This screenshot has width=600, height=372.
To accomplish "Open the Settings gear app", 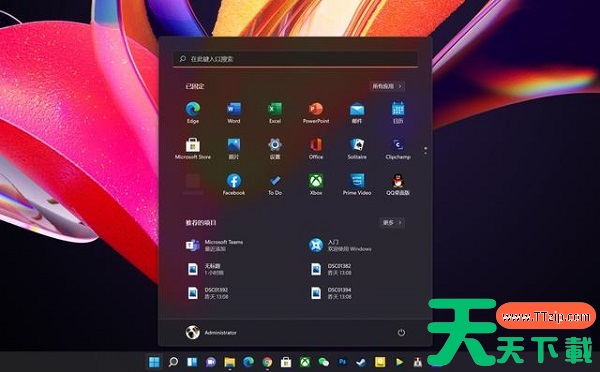I will (275, 148).
